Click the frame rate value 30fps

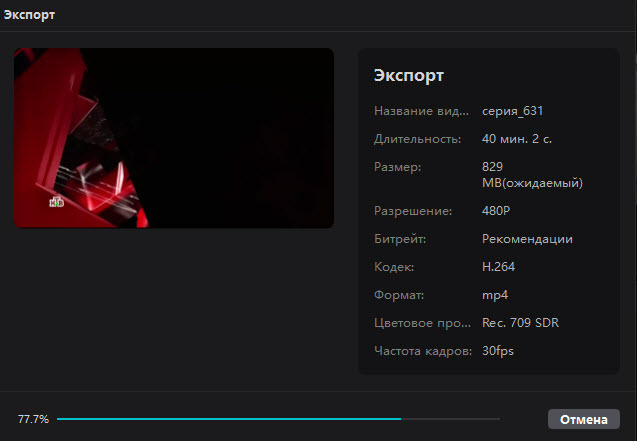(x=498, y=351)
